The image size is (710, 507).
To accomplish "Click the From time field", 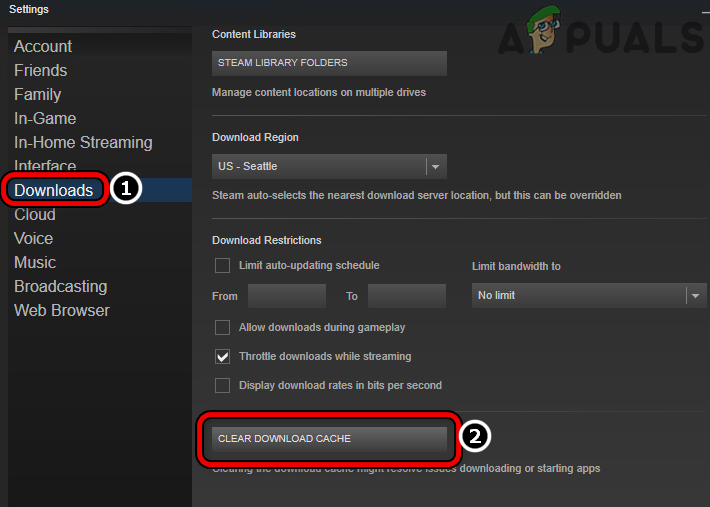I will pos(287,296).
